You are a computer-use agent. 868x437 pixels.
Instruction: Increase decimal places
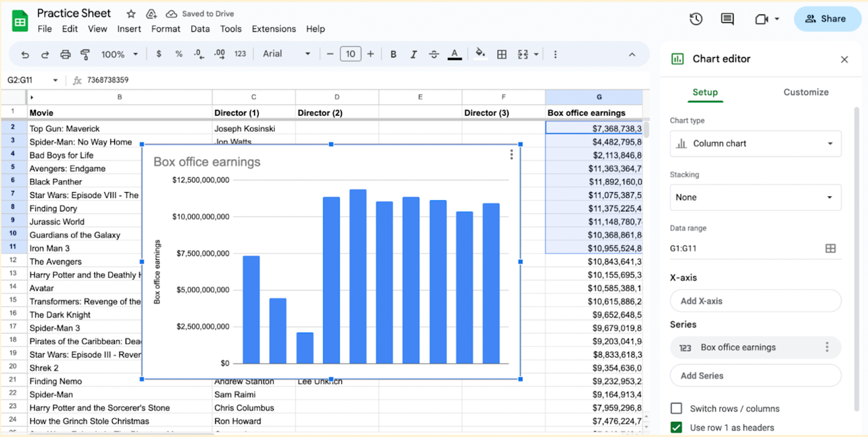(219, 54)
